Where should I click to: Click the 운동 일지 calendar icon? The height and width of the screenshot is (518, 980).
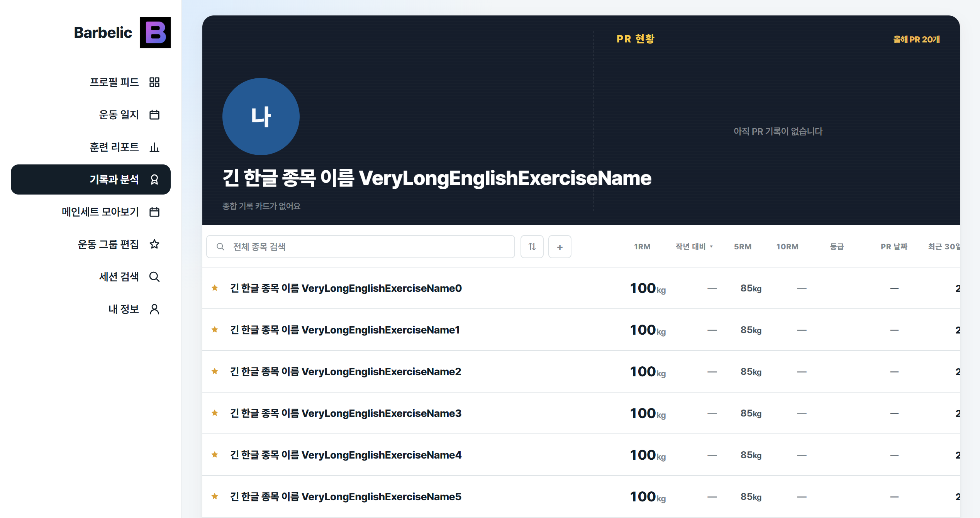[x=154, y=115]
